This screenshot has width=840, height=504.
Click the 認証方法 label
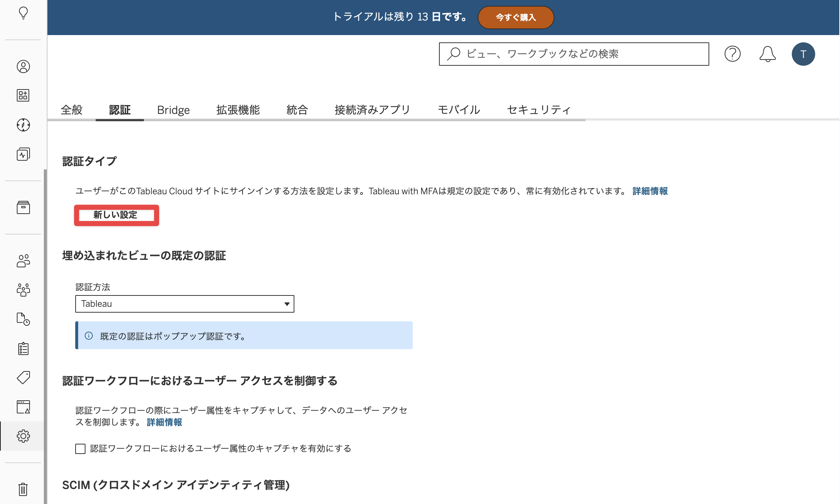(x=93, y=287)
